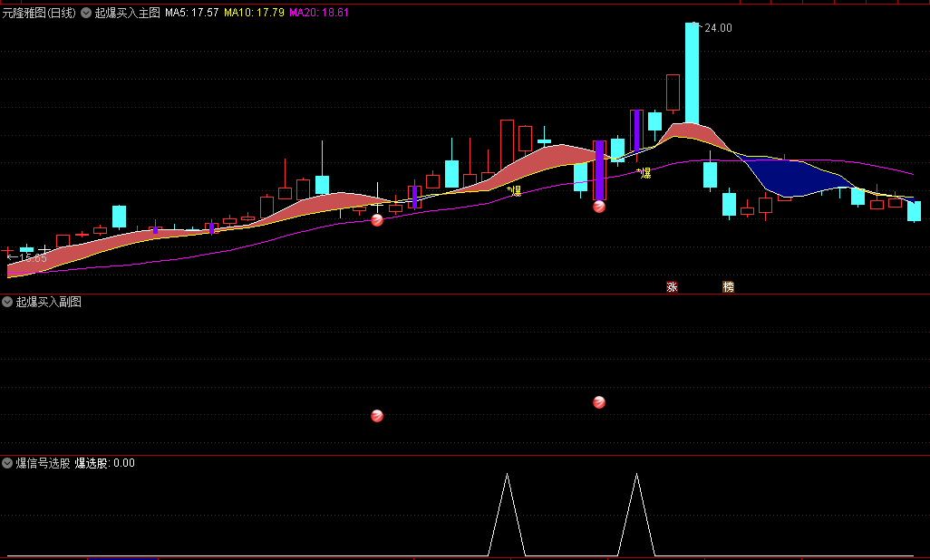Collapse the 爆信号选股 panel arrow
The image size is (930, 560).
tap(7, 463)
